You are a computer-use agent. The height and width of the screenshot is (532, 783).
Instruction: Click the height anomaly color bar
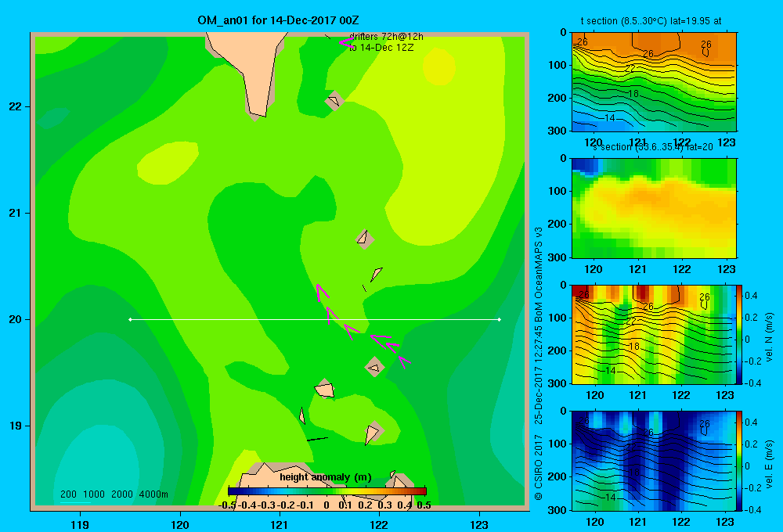pyautogui.click(x=327, y=491)
